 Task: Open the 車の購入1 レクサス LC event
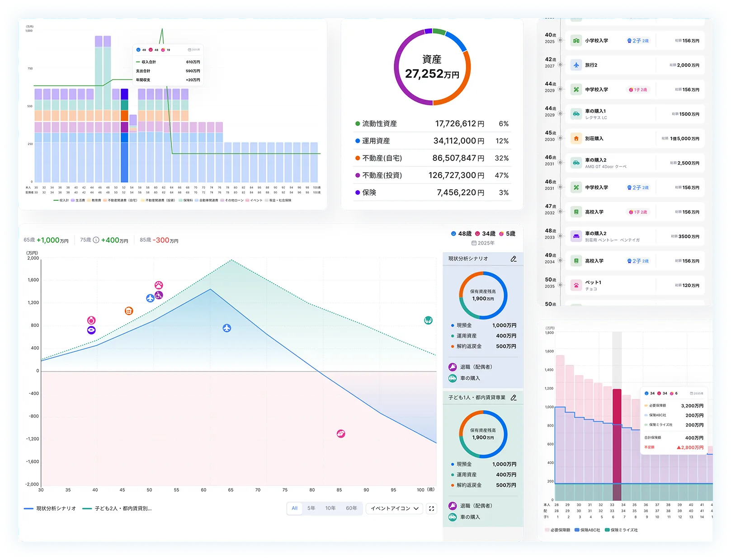point(635,114)
